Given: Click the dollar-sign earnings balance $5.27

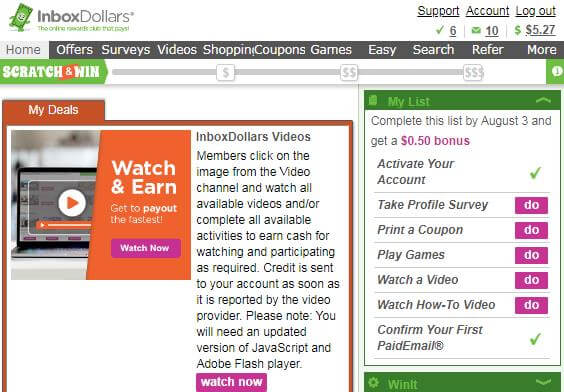Looking at the screenshot, I should (535, 30).
